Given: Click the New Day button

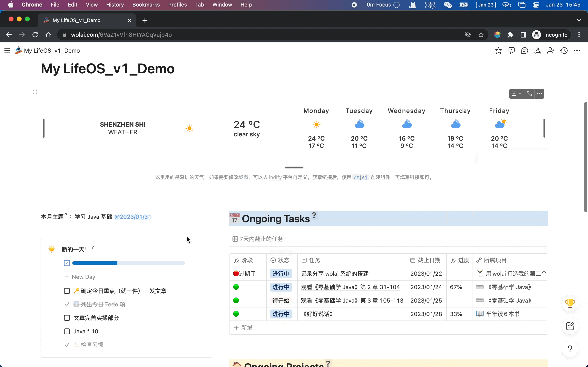Looking at the screenshot, I should pyautogui.click(x=80, y=277).
